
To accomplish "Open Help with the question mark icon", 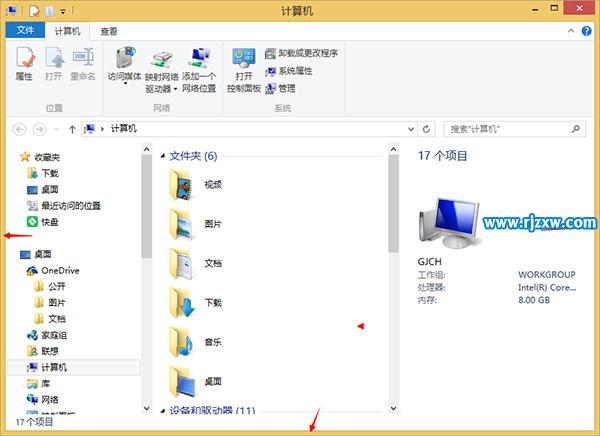I will 586,31.
